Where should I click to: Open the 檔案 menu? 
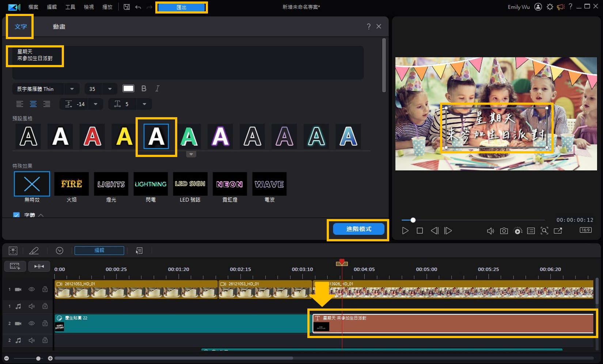coord(33,7)
